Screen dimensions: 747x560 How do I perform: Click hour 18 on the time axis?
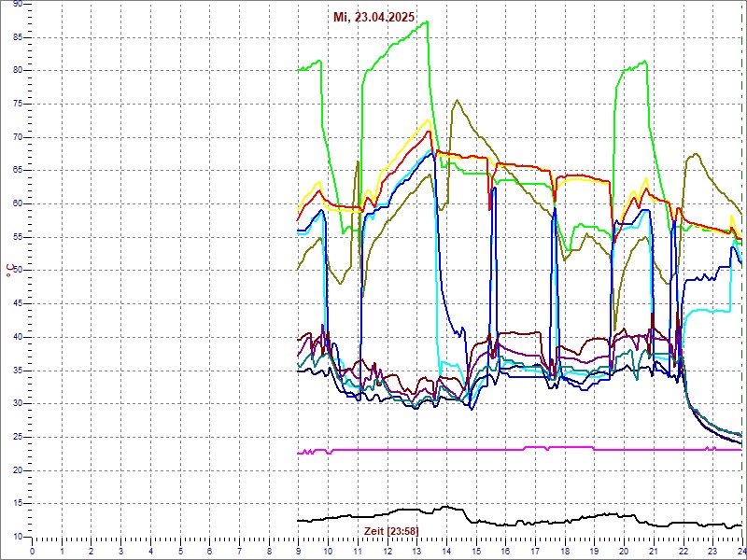pos(564,551)
